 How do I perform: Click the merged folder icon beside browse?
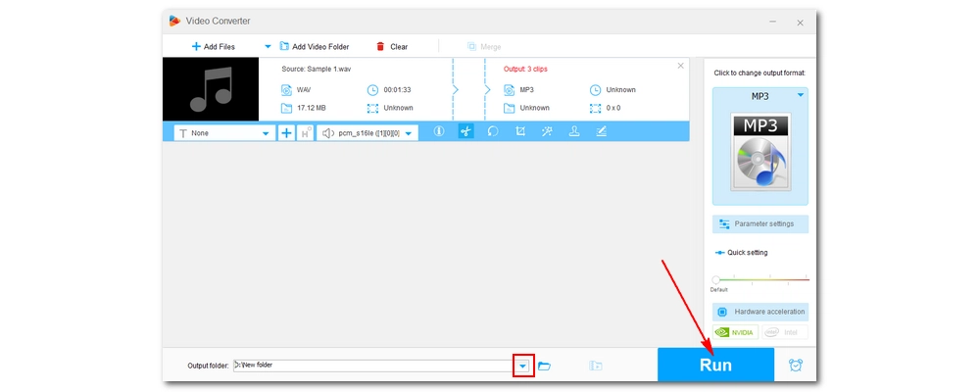(x=596, y=366)
